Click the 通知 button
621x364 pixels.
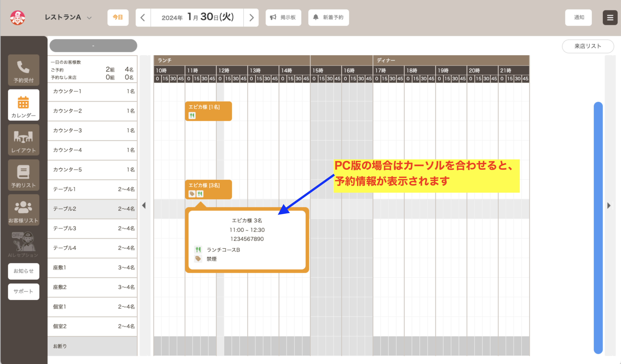(x=578, y=17)
